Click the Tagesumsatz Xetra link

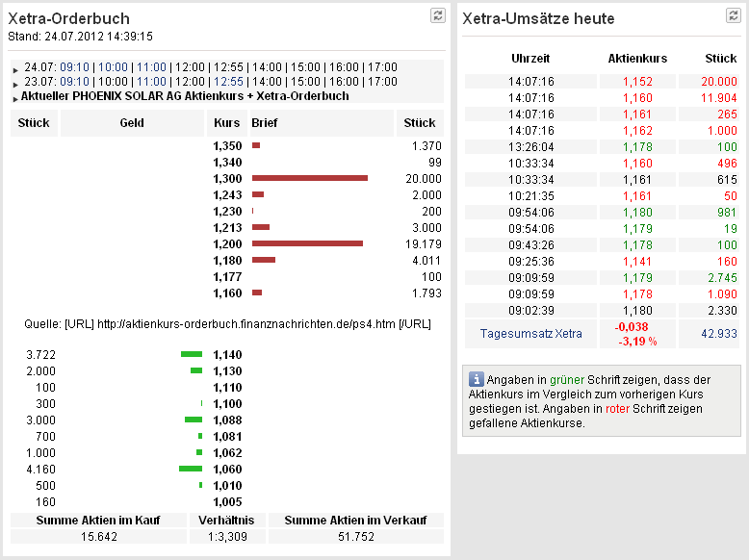click(x=530, y=333)
